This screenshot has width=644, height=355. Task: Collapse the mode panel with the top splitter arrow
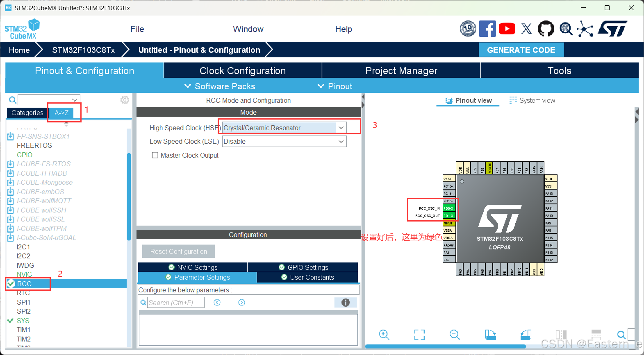[x=363, y=97]
